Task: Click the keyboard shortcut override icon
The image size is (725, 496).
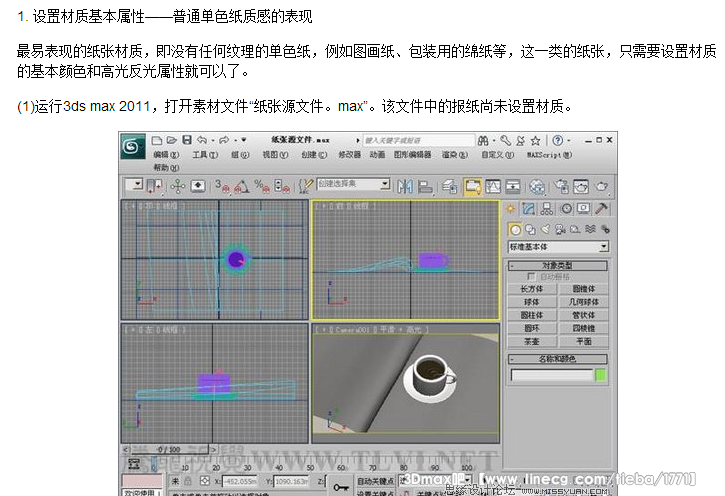Action: pyautogui.click(x=198, y=186)
